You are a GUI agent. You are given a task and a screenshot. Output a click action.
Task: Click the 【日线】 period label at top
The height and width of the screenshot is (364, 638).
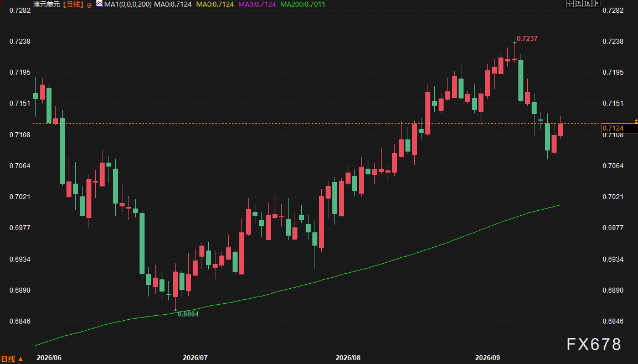(73, 4)
